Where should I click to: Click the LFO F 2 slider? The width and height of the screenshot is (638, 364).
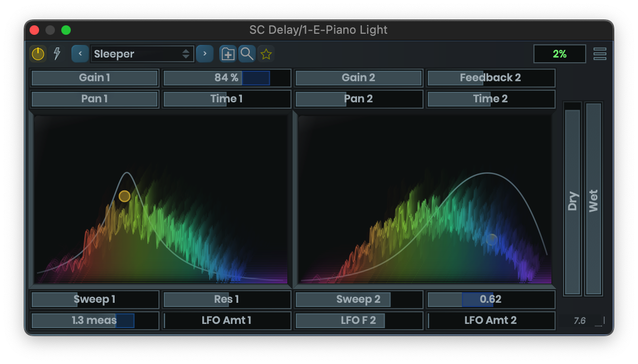(359, 321)
